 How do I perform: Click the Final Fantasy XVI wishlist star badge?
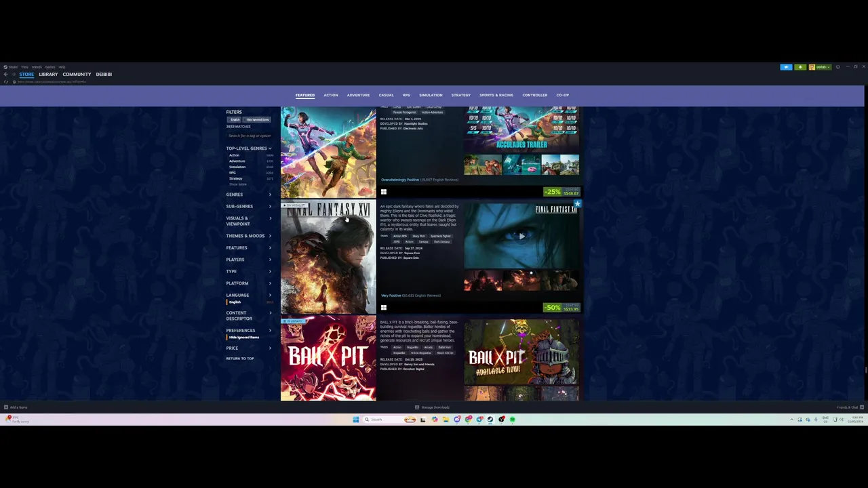(577, 203)
